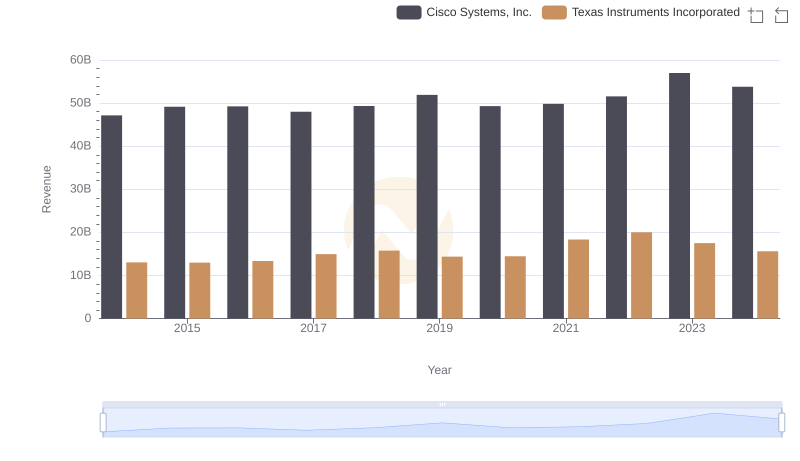Click the Texas Instruments tan legend swatch
Viewport: 800px width, 461px height.
click(554, 12)
